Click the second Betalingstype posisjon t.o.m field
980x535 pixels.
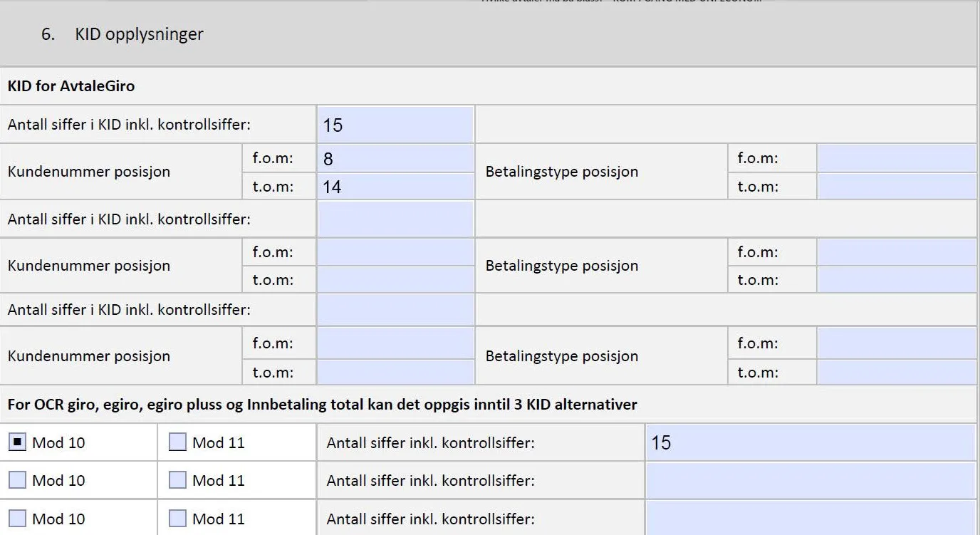coord(896,279)
